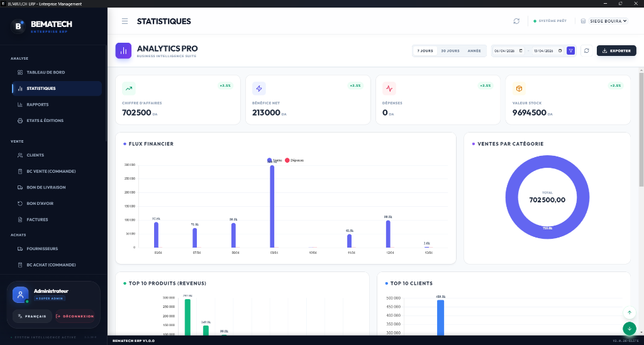
Task: Click the Déconnexion button
Action: pyautogui.click(x=75, y=316)
